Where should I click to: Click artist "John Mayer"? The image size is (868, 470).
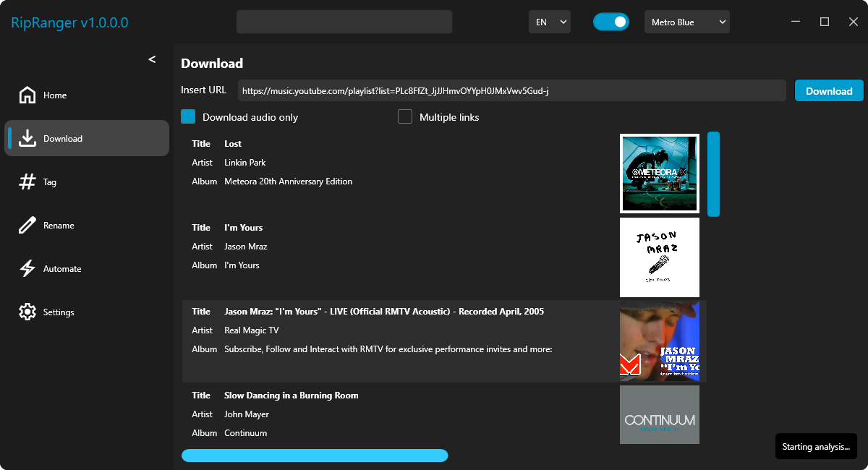coord(247,414)
